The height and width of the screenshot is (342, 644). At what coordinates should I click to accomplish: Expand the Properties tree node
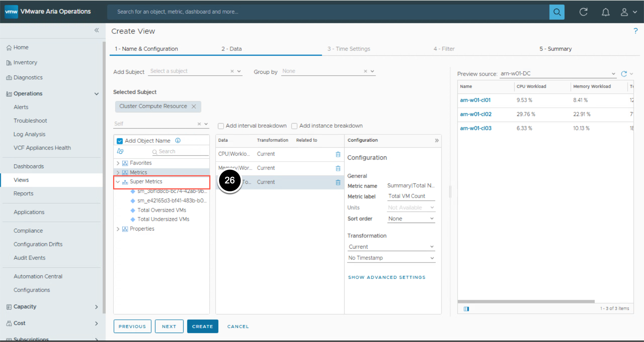point(118,229)
